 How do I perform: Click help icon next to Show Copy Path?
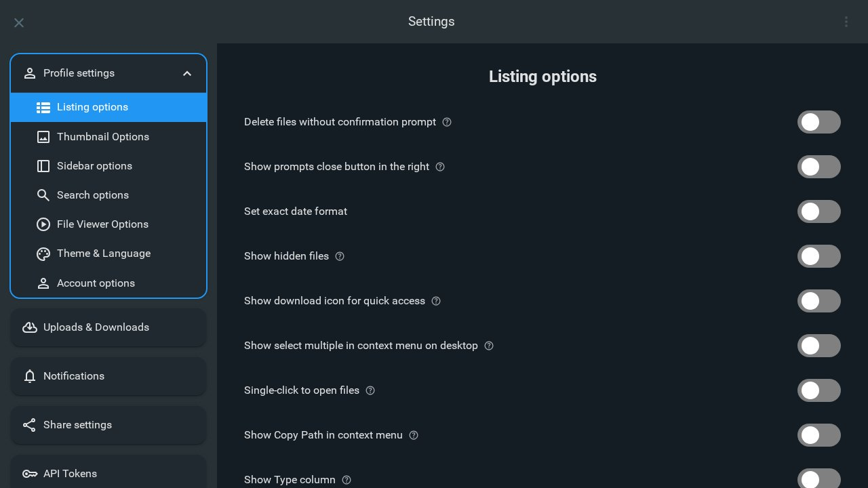pos(414,435)
